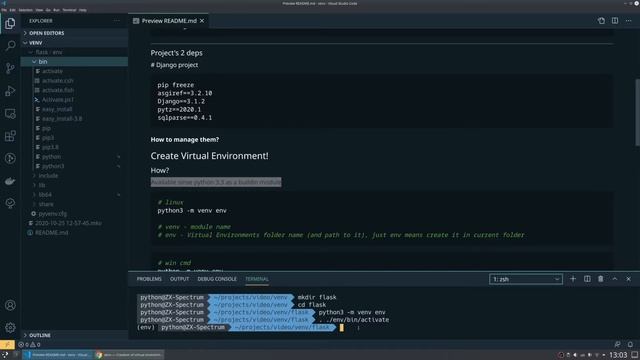Switch to the OUTPUT panel tab
This screenshot has width=640, height=360.
pyautogui.click(x=179, y=279)
